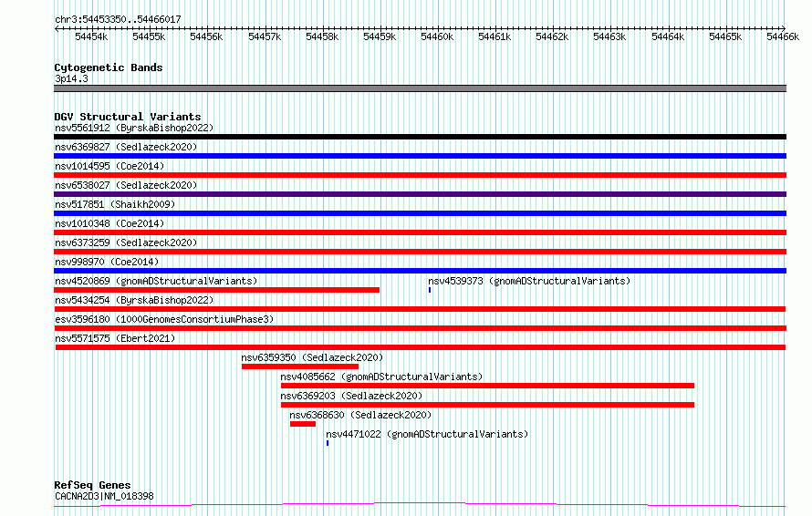Open esv3596180 (1000GenomesConsortiumPhase3) label
Viewport: 812px width, 516px height.
pos(164,319)
